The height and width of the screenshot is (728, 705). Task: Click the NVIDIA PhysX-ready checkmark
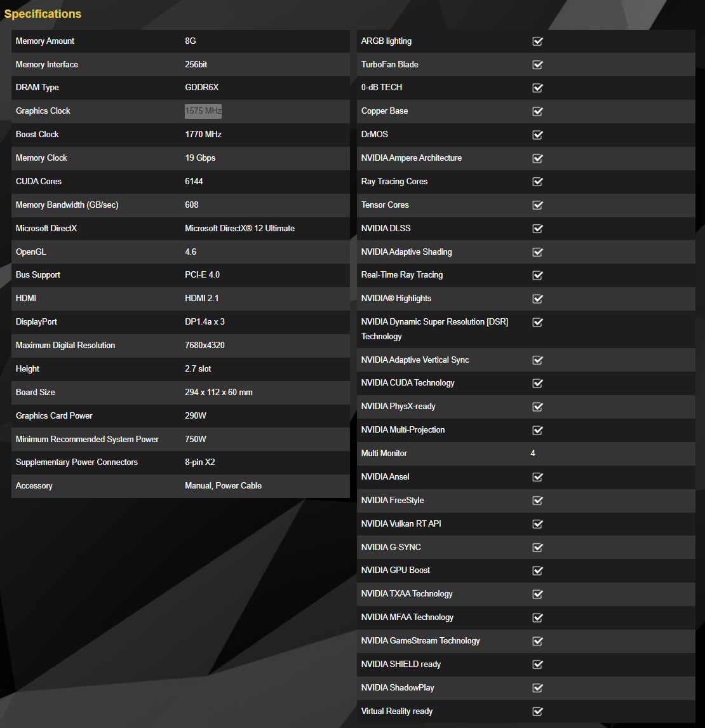click(x=537, y=407)
